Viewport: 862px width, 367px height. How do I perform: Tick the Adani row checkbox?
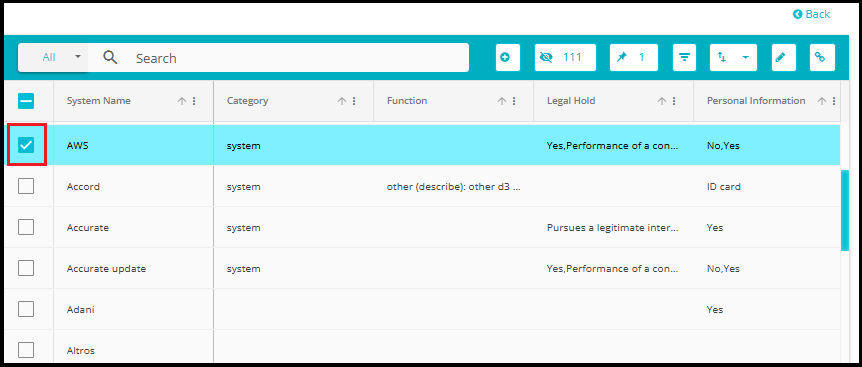click(26, 309)
